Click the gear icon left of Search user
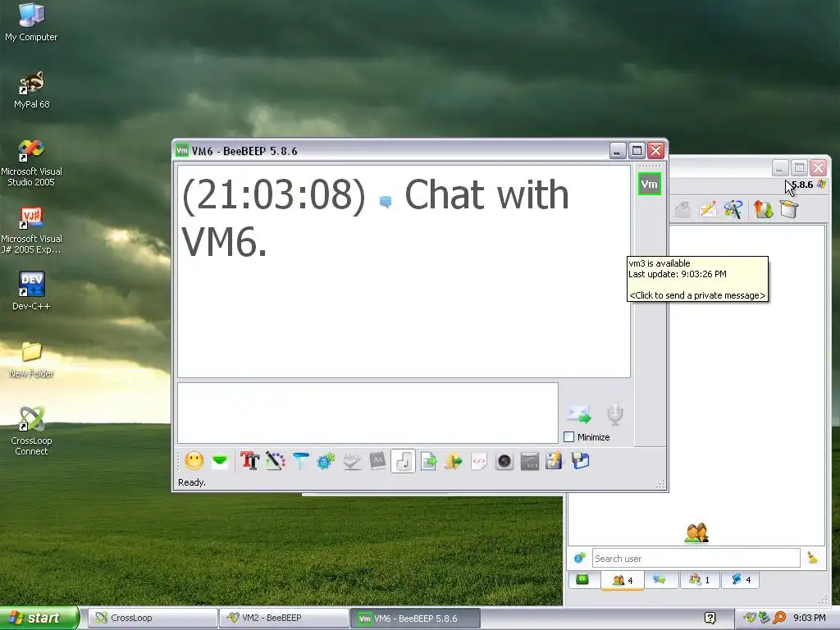The height and width of the screenshot is (630, 840). coord(580,558)
